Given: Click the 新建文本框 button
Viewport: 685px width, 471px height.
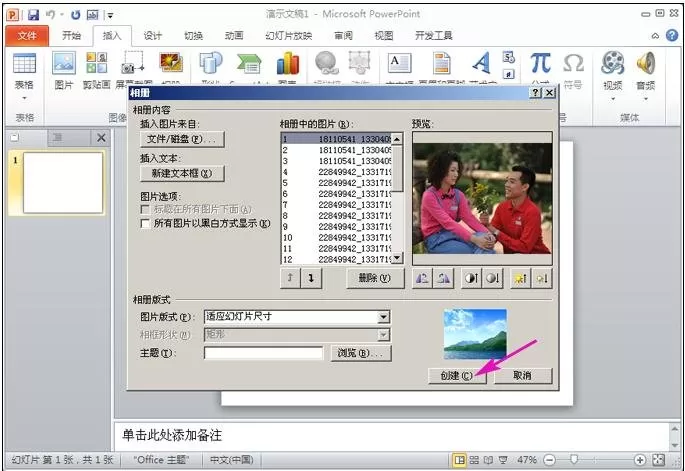Looking at the screenshot, I should (182, 173).
